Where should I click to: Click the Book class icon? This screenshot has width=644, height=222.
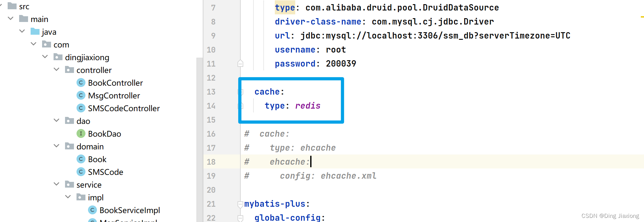(81, 159)
